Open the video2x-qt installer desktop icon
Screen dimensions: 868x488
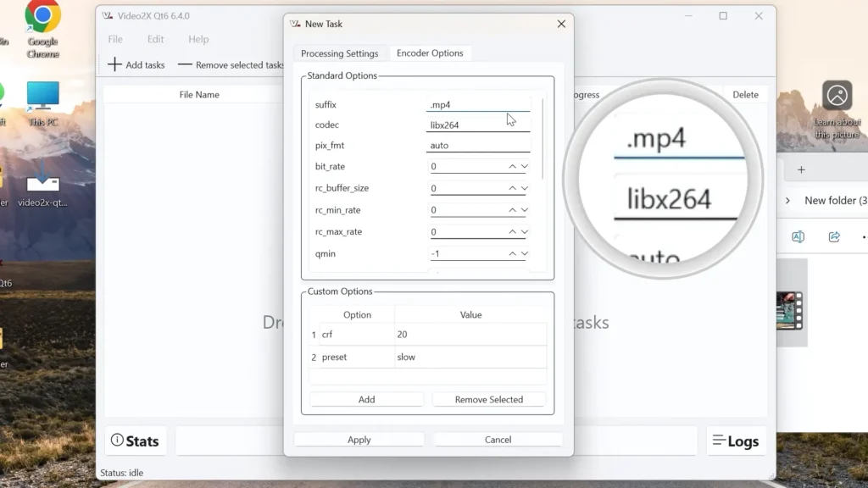42,186
